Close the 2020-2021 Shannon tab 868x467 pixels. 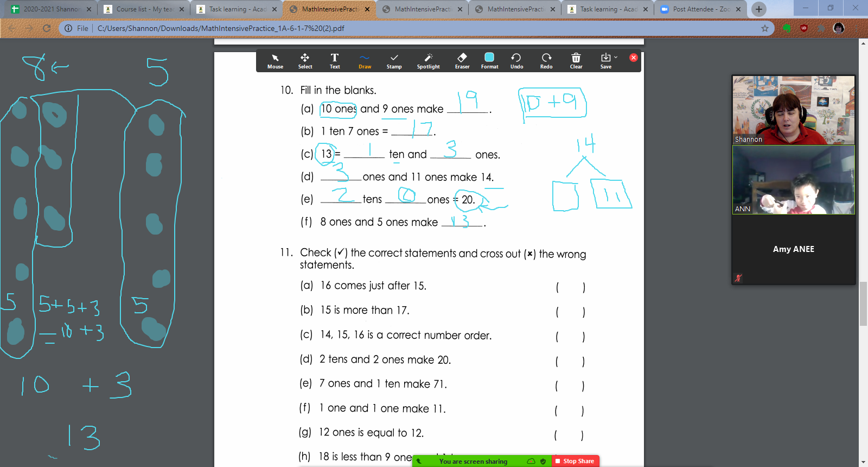(89, 9)
